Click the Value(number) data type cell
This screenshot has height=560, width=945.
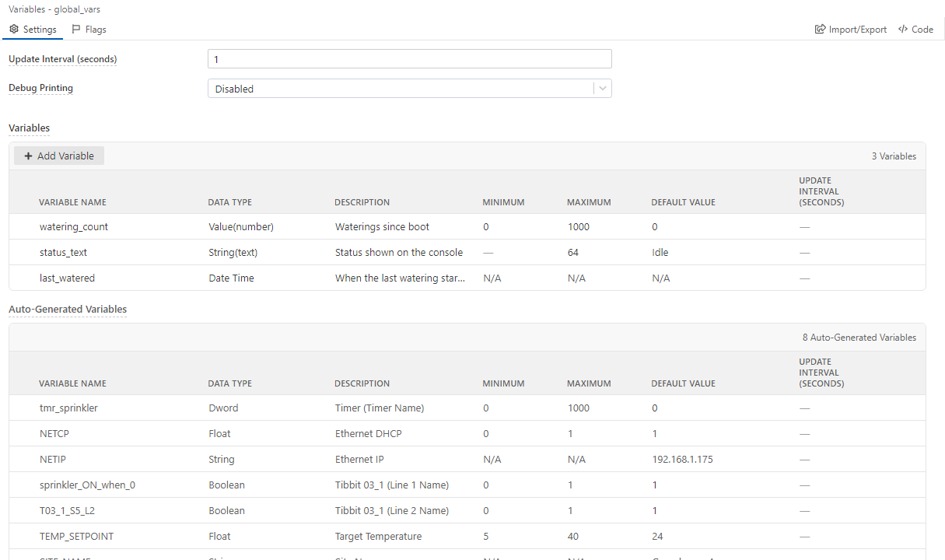(241, 226)
